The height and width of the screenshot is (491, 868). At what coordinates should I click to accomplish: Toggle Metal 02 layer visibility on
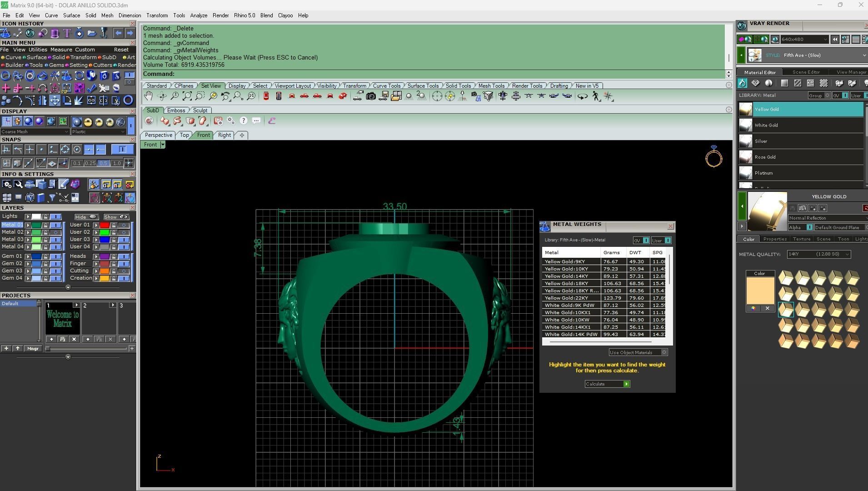click(56, 232)
